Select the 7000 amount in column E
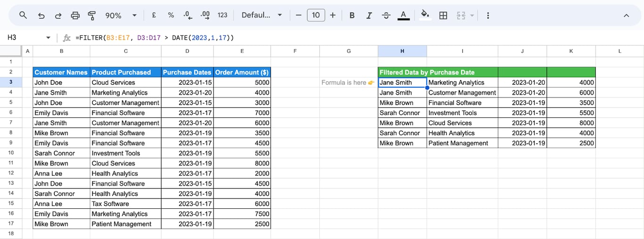Viewport: 644px width, 239px height. pyautogui.click(x=242, y=113)
